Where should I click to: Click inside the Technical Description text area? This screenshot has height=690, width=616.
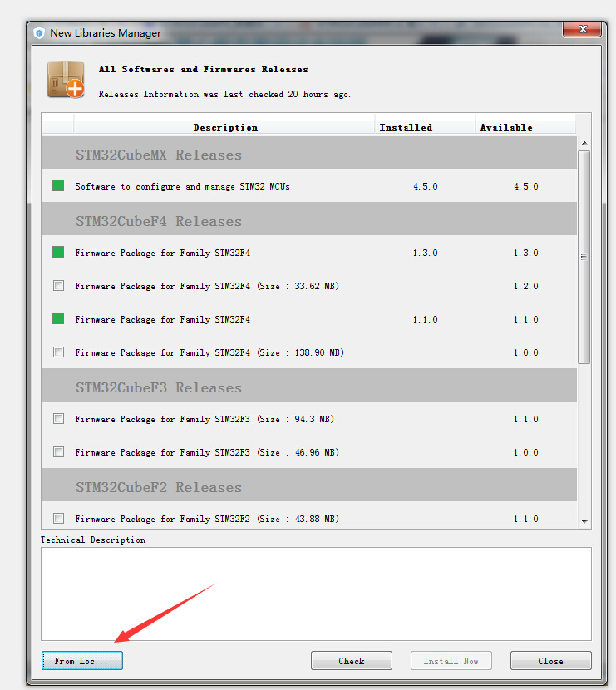(x=316, y=594)
